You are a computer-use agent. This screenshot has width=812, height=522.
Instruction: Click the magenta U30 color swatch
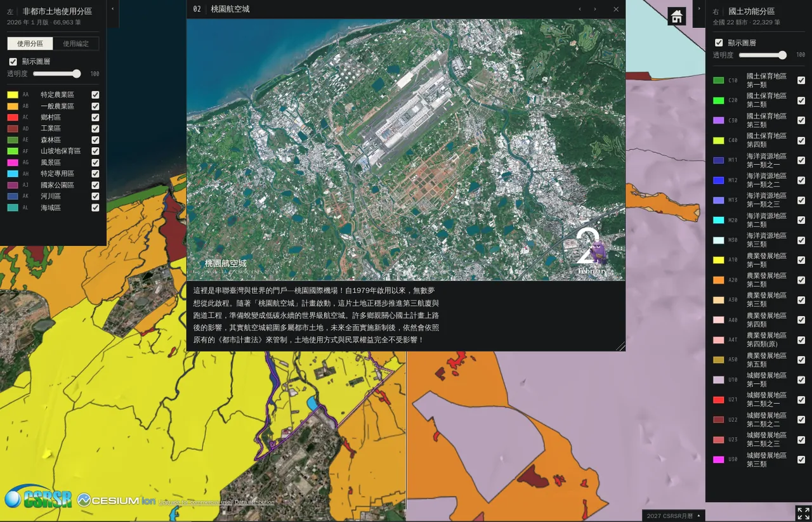pos(718,459)
